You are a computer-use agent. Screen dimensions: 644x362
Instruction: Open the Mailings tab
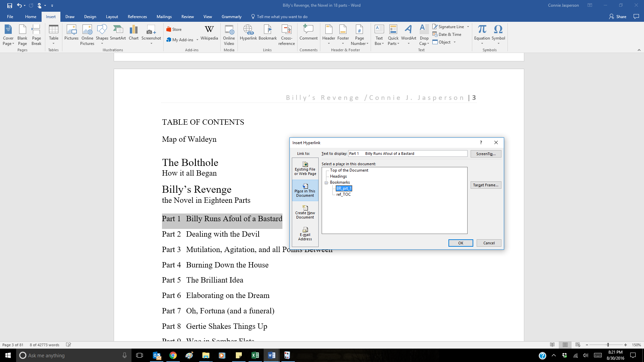(x=164, y=17)
